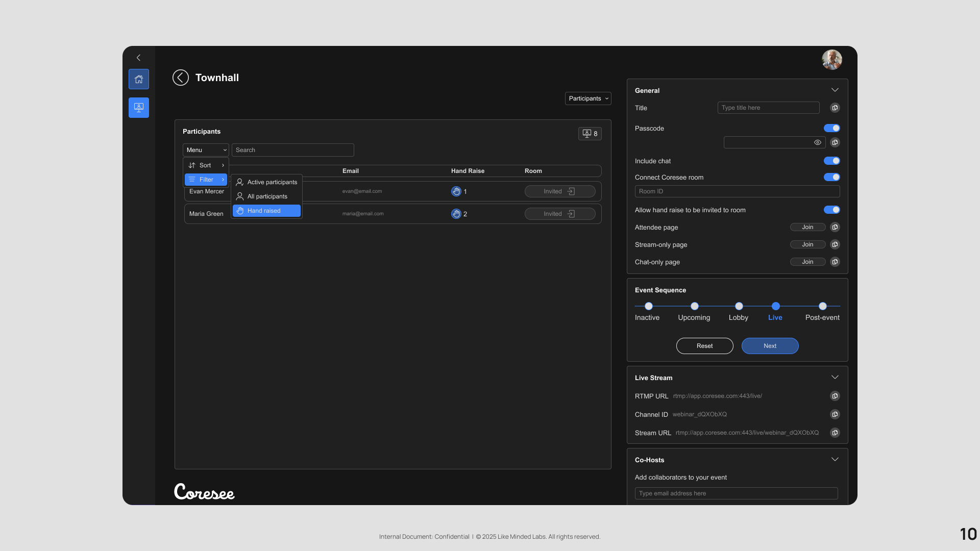Open the webinar presenter sidebar icon
The height and width of the screenshot is (551, 980).
138,108
